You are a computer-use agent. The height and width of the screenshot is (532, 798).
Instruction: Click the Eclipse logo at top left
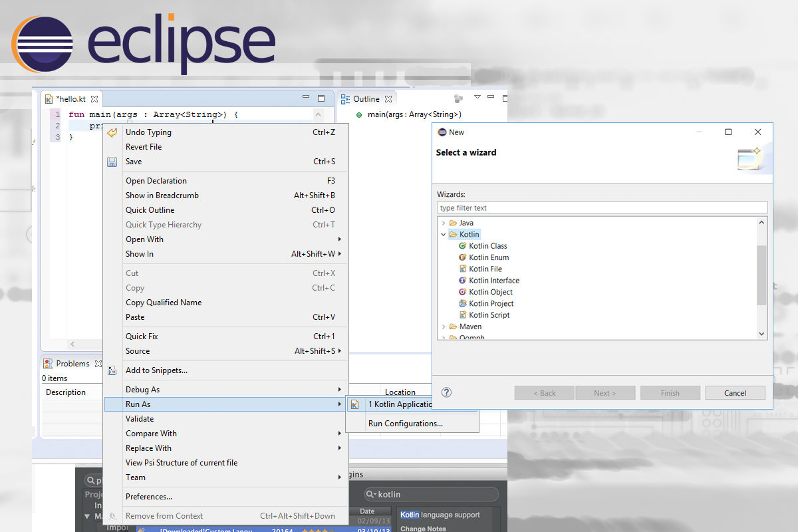(43, 44)
